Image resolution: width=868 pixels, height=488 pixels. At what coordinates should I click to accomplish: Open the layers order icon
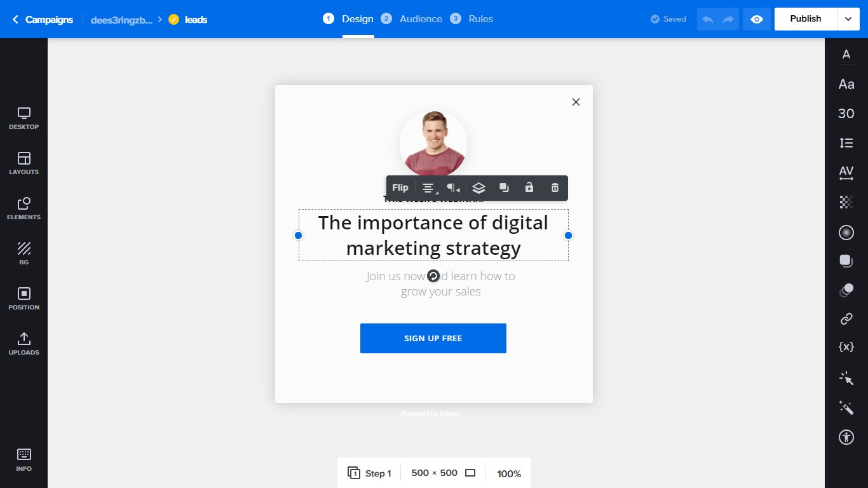479,188
